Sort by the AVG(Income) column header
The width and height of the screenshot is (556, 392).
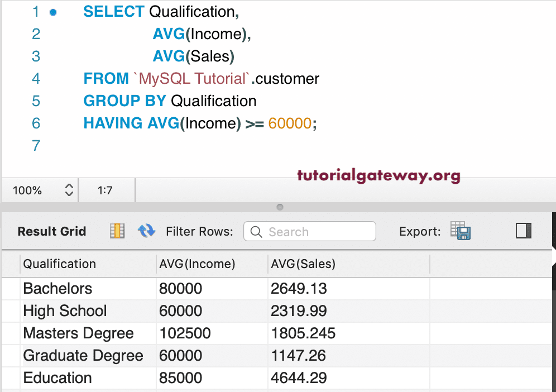click(x=197, y=264)
